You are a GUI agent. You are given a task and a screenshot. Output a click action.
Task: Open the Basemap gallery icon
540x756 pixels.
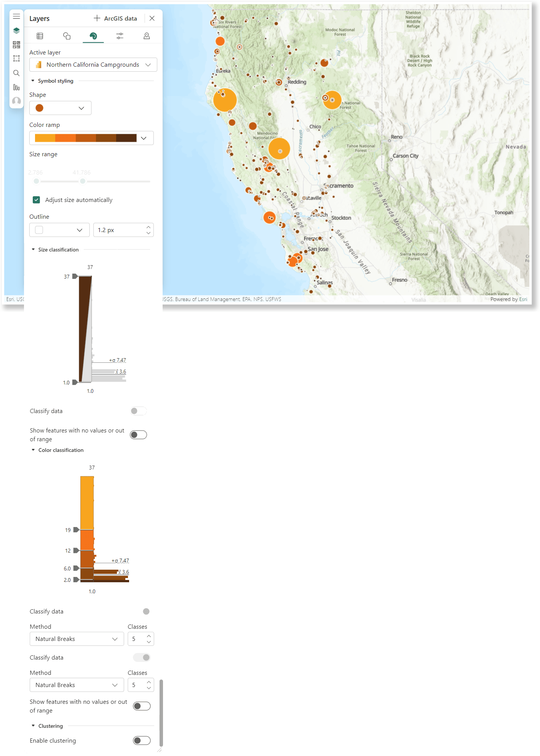[x=16, y=45]
